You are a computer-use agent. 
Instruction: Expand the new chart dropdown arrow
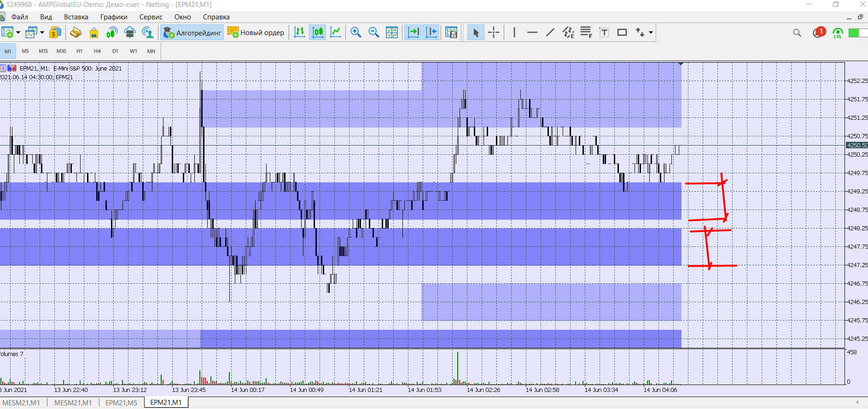click(x=18, y=32)
